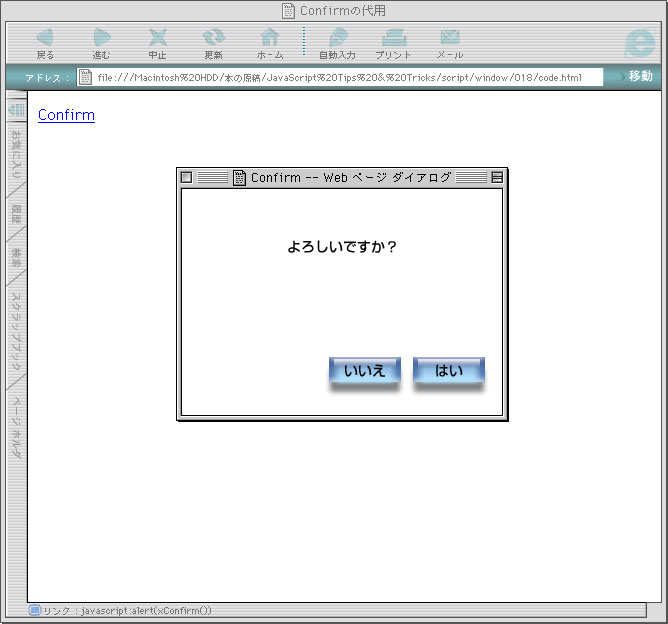This screenshot has width=668, height=624.
Task: Go to Home (ホーム) via toolbar icon
Action: 269,41
